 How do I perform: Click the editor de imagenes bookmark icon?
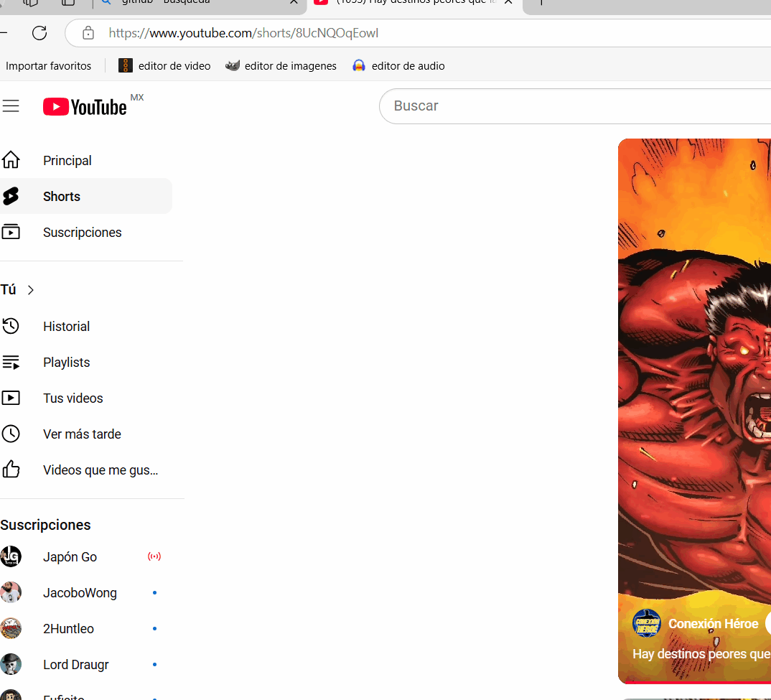(232, 65)
